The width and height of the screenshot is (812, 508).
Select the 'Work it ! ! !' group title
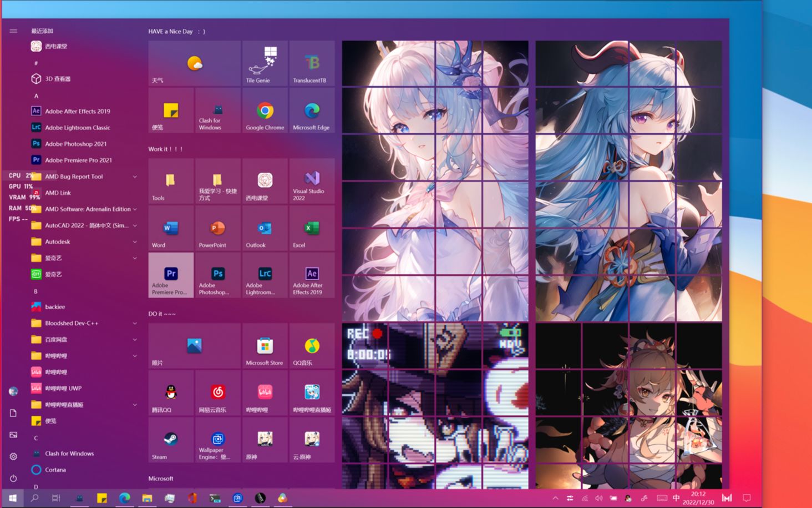[x=165, y=149]
